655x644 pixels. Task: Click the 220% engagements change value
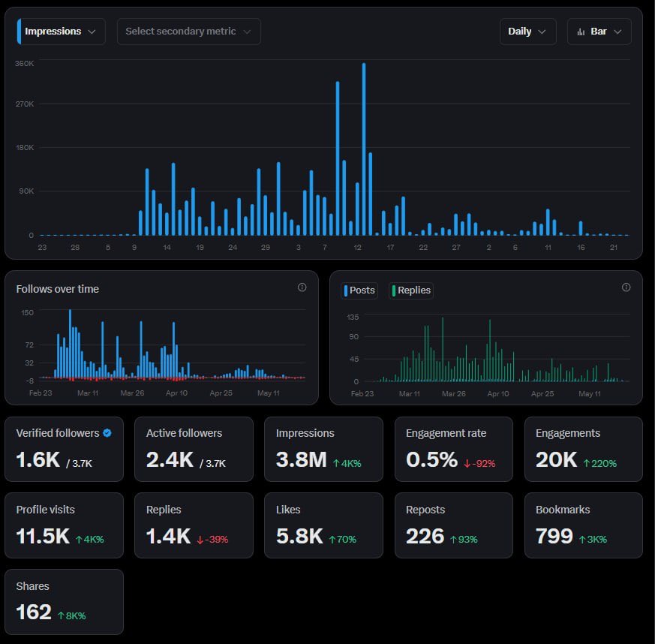coord(600,463)
